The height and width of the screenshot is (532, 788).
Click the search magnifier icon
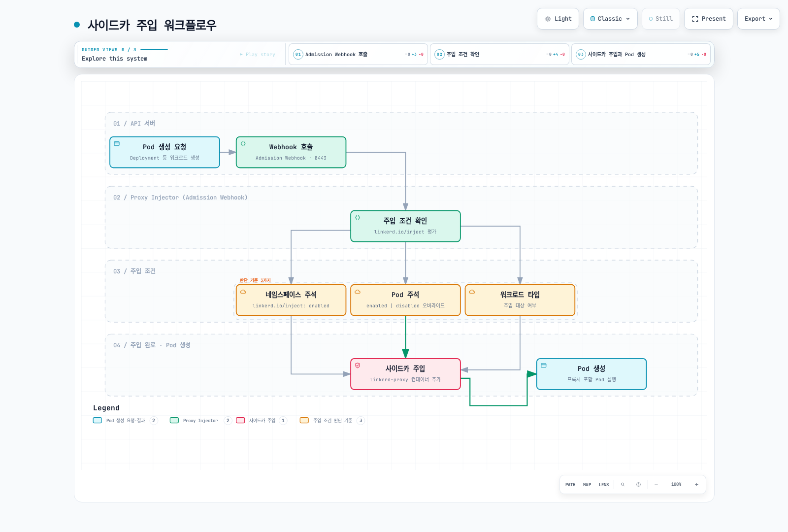pyautogui.click(x=623, y=485)
